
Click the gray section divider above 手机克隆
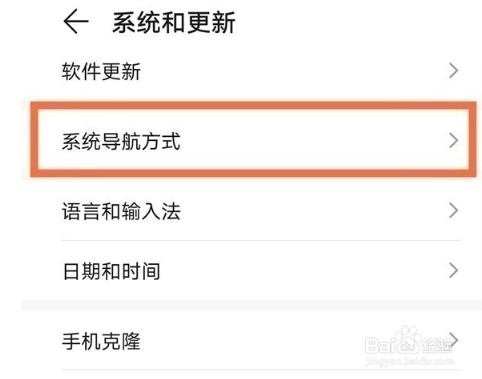(251, 305)
